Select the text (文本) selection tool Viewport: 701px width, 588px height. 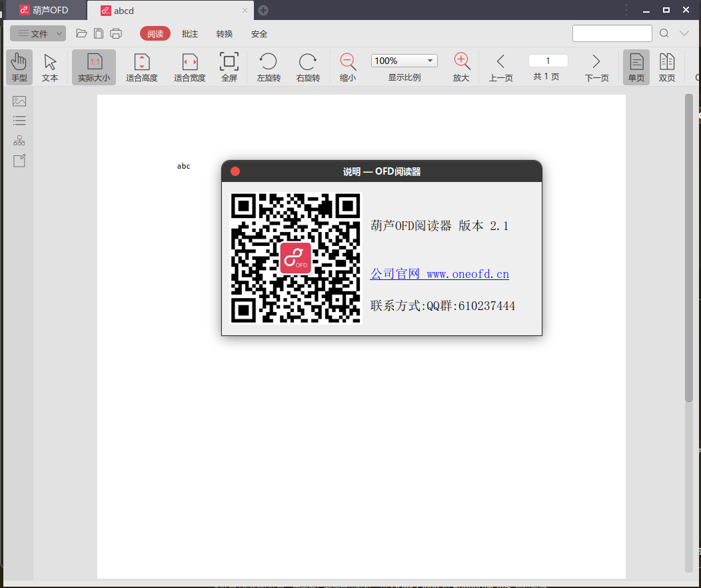[49, 67]
